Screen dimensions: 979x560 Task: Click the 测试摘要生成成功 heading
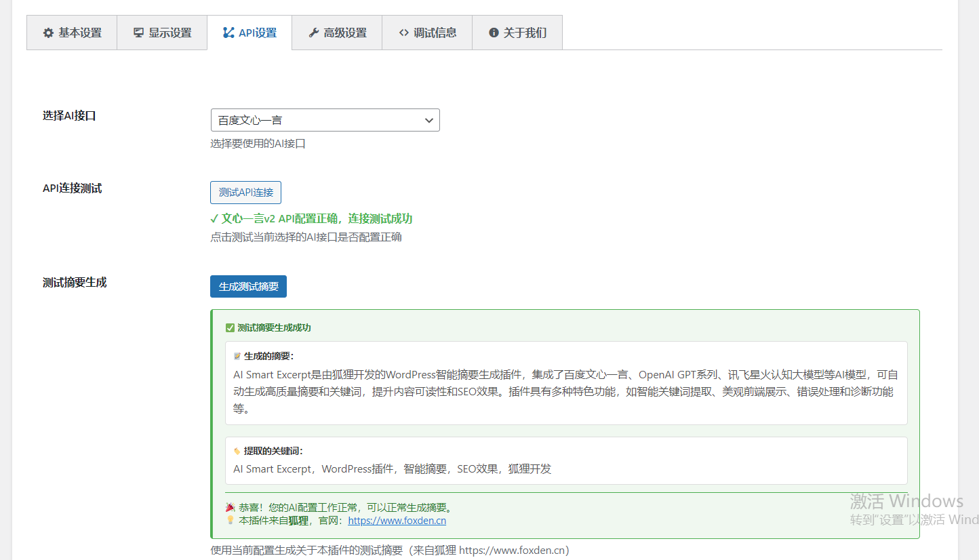[274, 327]
